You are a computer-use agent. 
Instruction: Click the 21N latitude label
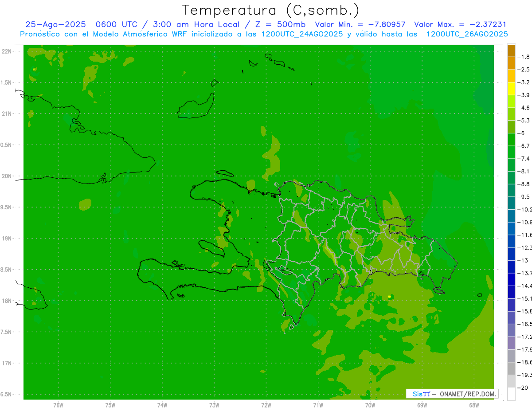(7, 114)
